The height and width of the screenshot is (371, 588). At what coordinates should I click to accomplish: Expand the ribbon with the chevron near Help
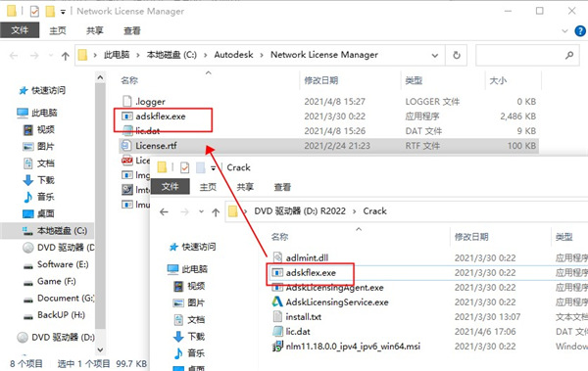564,31
